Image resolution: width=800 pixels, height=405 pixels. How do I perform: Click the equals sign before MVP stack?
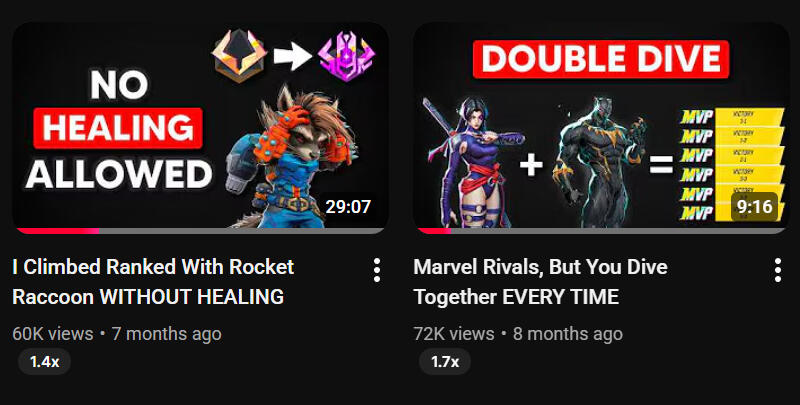click(x=661, y=165)
